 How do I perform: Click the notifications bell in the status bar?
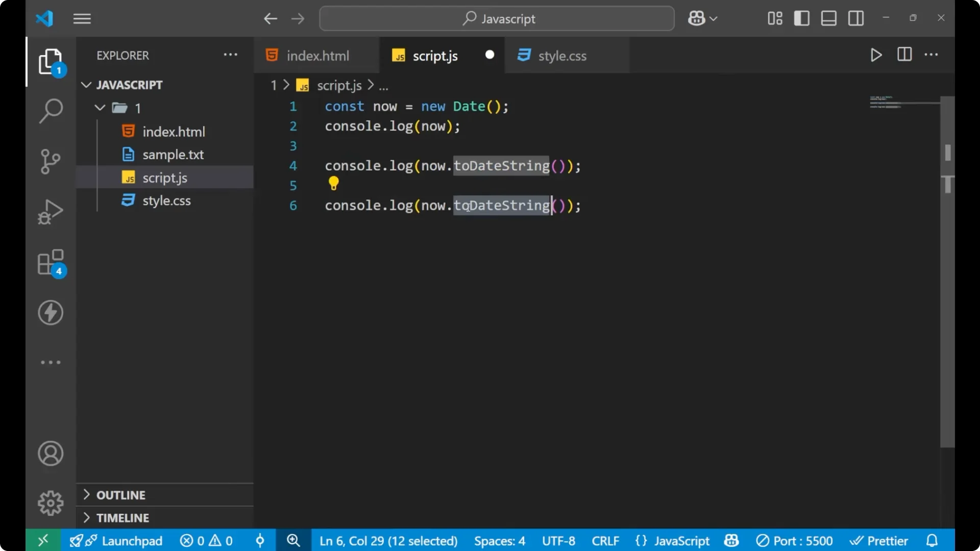933,540
